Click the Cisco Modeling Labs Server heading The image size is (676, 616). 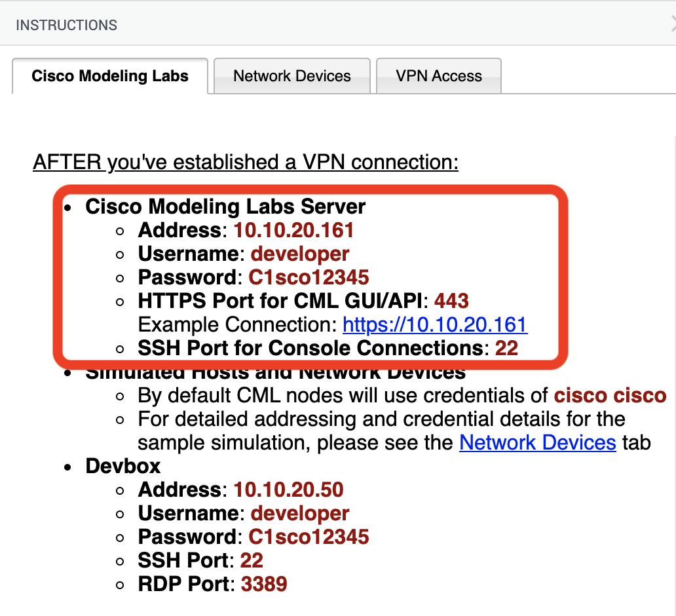tap(225, 206)
